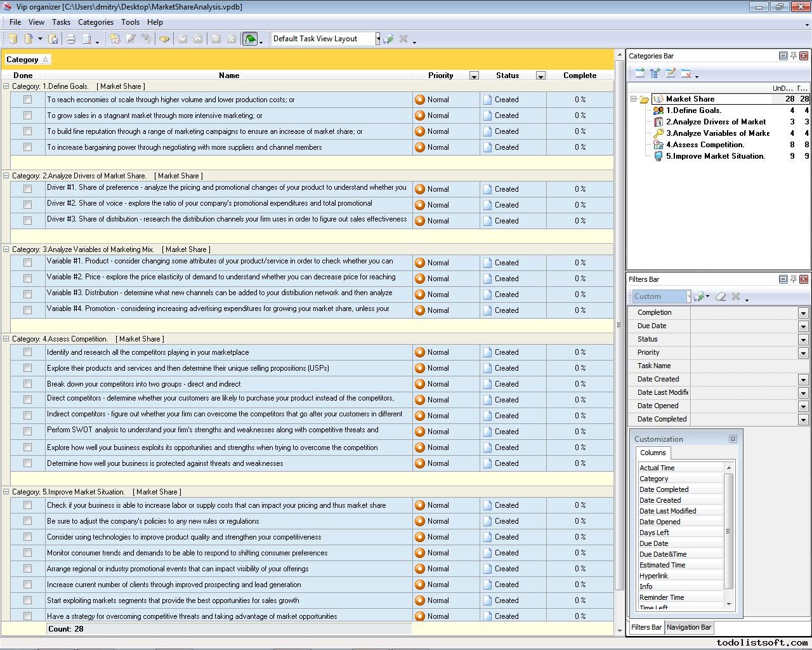
Task: Open the Due Date filter dropdown
Action: click(x=802, y=326)
